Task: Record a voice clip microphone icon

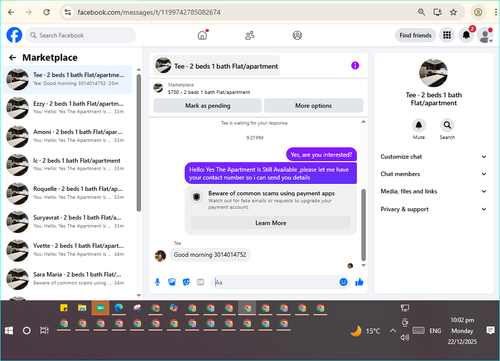Action: click(x=157, y=282)
